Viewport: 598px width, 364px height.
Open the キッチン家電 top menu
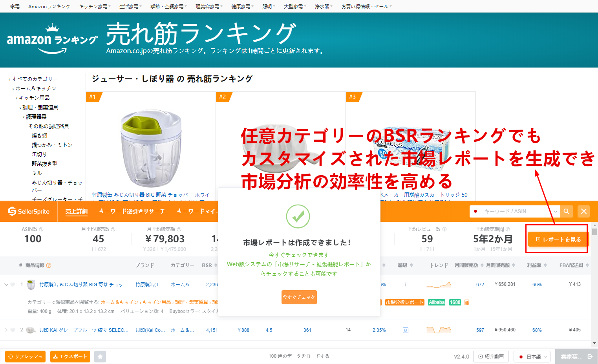pos(95,6)
